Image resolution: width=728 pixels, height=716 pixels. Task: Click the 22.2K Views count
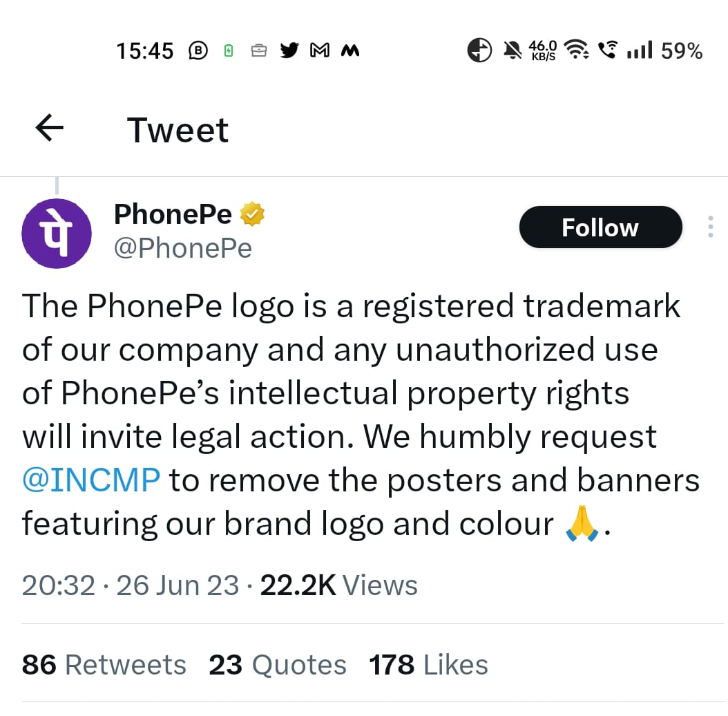pos(338,585)
